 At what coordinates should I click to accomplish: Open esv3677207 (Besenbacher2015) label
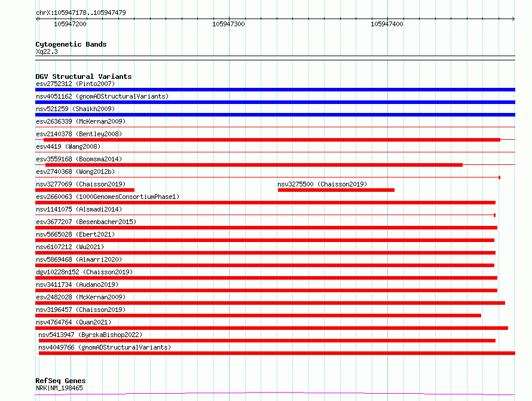point(86,222)
